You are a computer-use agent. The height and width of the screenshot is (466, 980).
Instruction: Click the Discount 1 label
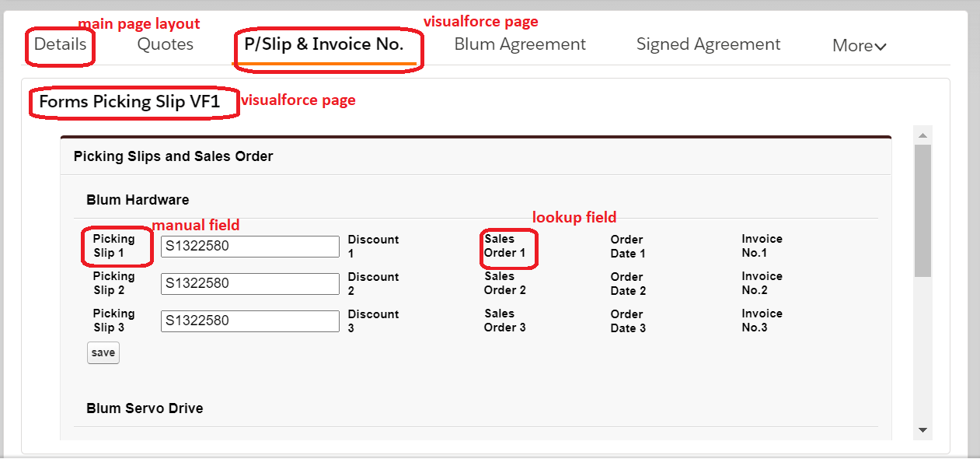(x=373, y=247)
